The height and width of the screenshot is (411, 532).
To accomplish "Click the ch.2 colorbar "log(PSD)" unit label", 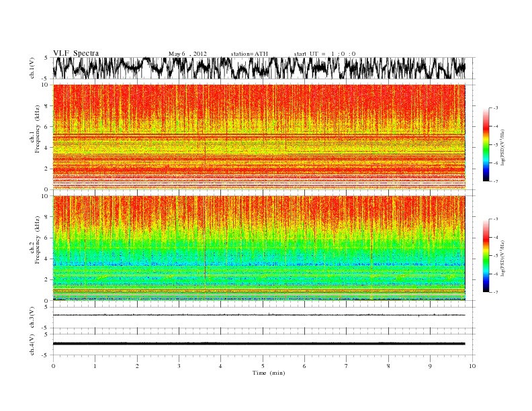I will pos(503,258).
